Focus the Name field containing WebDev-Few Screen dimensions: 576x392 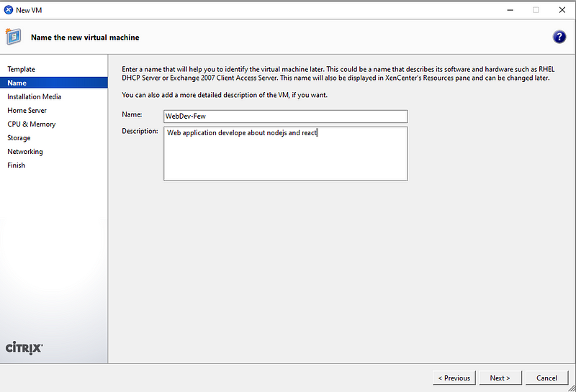coord(285,117)
